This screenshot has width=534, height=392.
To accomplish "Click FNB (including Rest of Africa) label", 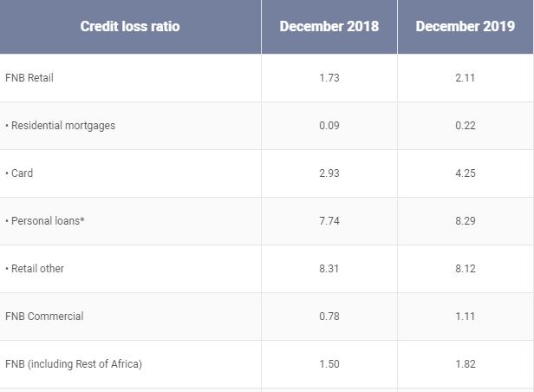I will 74,364.
